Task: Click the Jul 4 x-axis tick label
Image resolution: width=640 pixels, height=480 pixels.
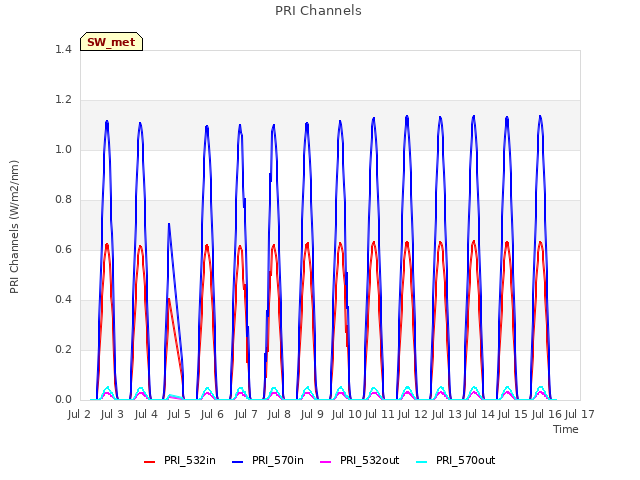Action: tap(146, 414)
